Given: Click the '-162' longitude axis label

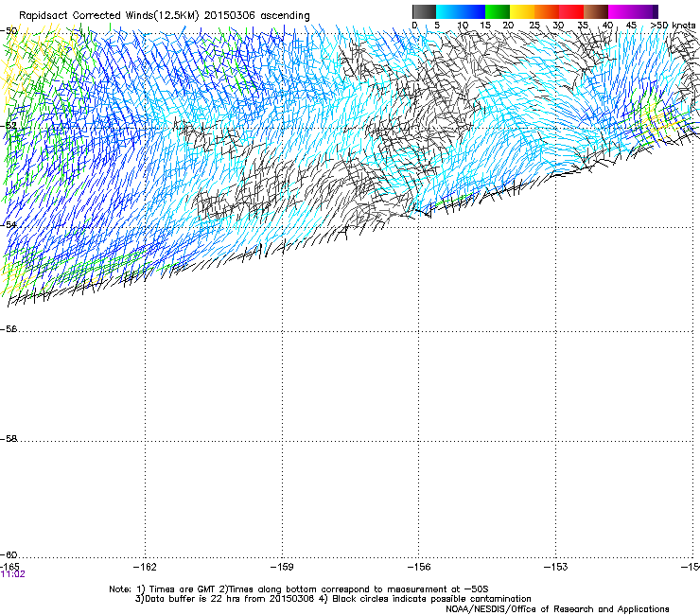Looking at the screenshot, I should tap(145, 567).
